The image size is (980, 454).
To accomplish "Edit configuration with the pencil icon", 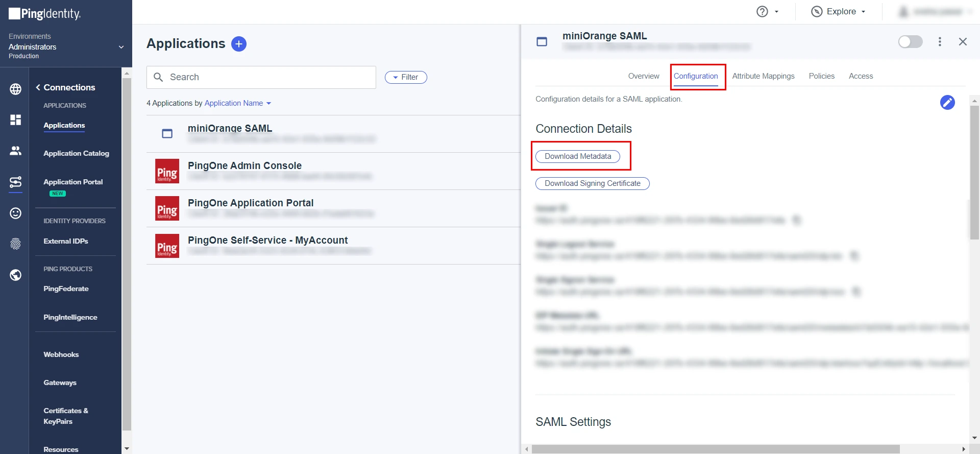I will coord(947,103).
